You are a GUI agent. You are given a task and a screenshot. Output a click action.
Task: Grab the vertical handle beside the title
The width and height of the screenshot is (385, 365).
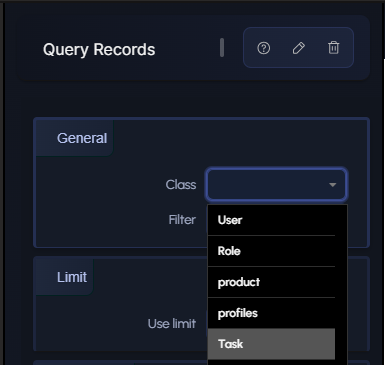pos(222,47)
